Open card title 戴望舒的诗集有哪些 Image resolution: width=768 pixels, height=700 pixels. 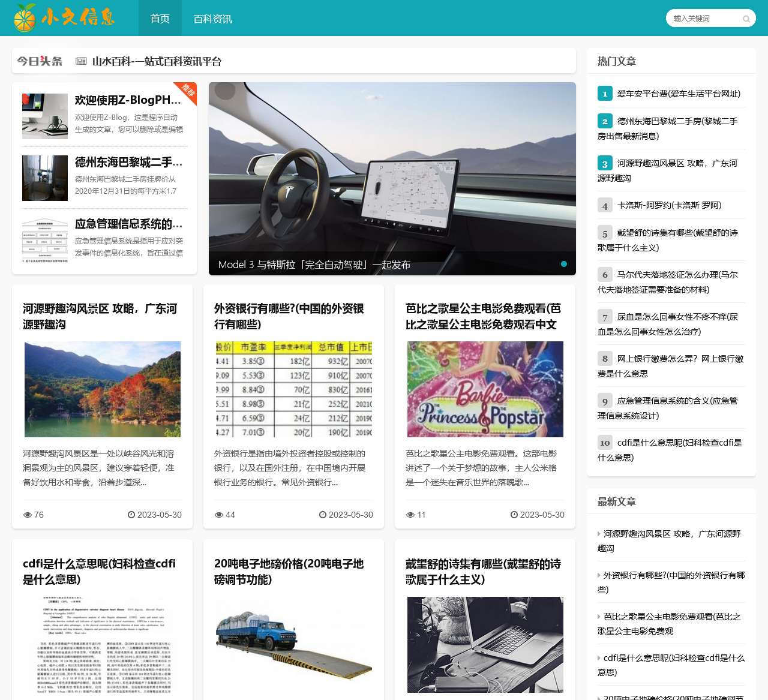click(483, 572)
